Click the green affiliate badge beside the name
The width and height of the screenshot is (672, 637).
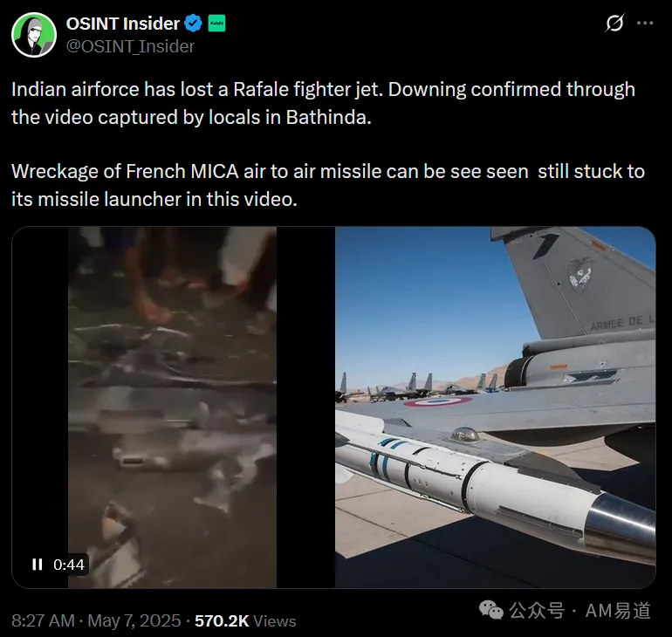216,24
